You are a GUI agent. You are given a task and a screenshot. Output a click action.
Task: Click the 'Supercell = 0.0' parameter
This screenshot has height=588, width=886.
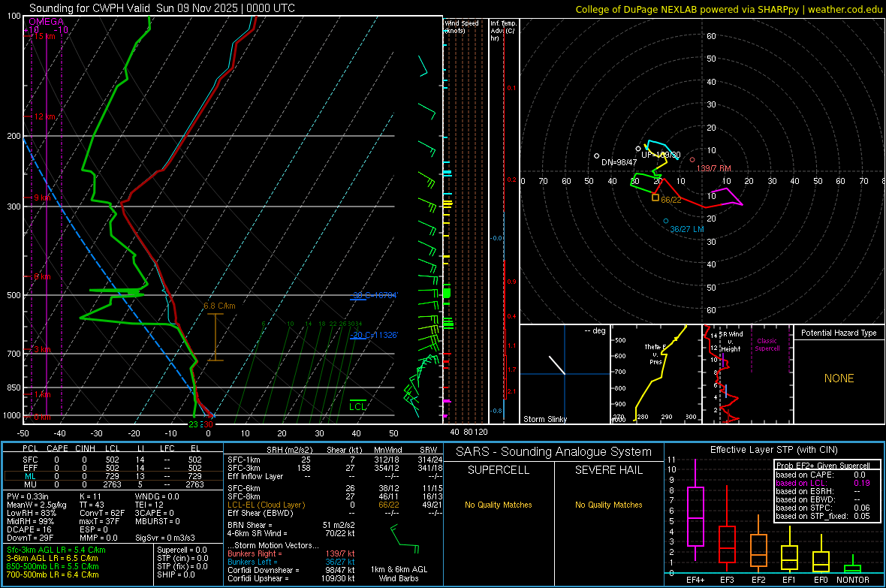[182, 550]
